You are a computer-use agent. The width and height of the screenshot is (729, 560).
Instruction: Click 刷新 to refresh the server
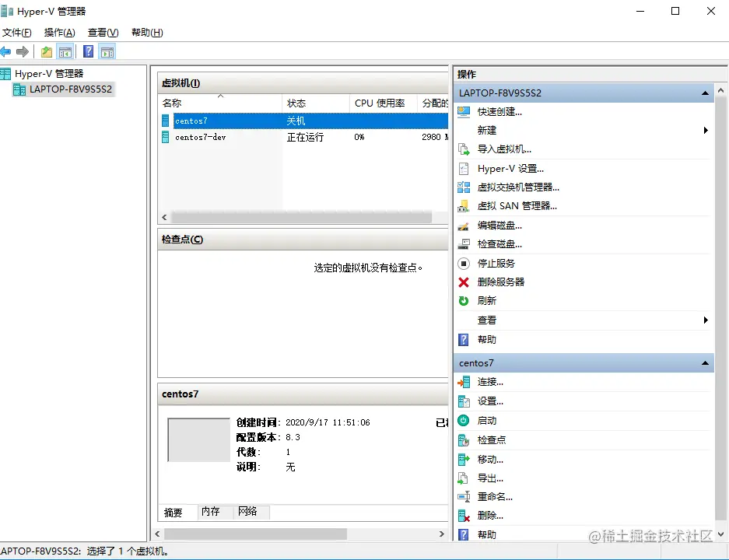pyautogui.click(x=485, y=300)
